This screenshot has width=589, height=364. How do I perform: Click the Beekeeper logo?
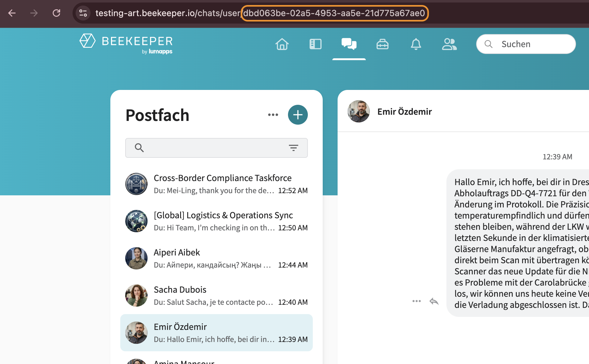[126, 44]
